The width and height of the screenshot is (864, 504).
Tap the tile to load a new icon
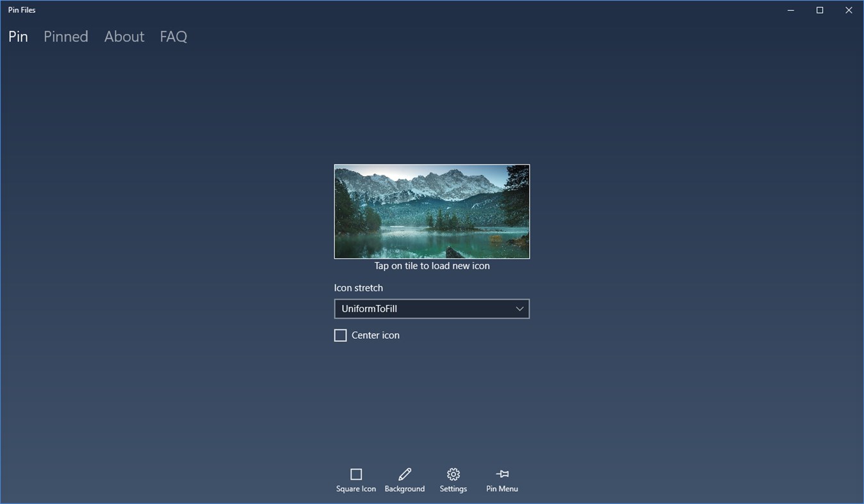click(432, 211)
